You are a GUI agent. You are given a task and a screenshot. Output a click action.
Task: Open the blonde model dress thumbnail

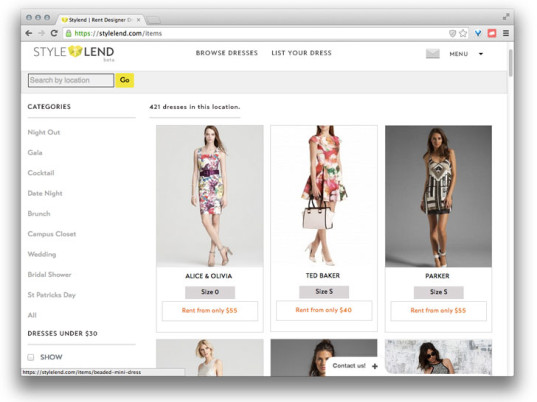click(x=210, y=357)
